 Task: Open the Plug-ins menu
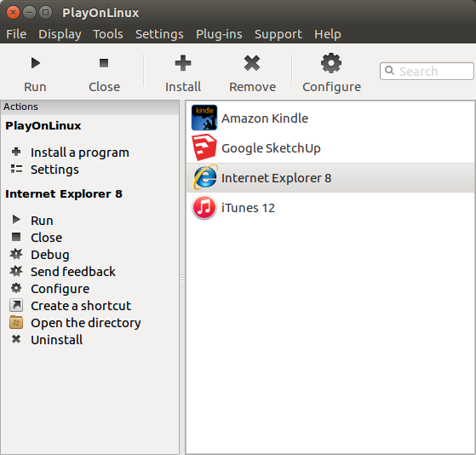[219, 34]
